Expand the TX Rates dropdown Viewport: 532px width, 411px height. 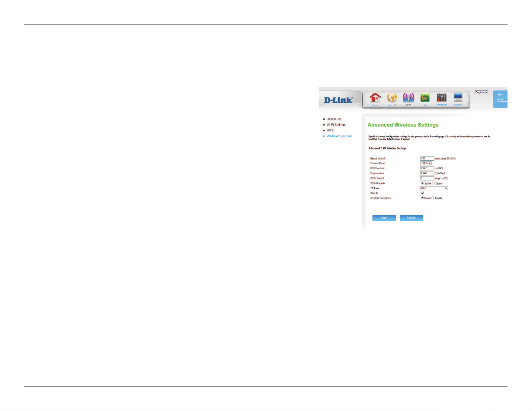434,188
